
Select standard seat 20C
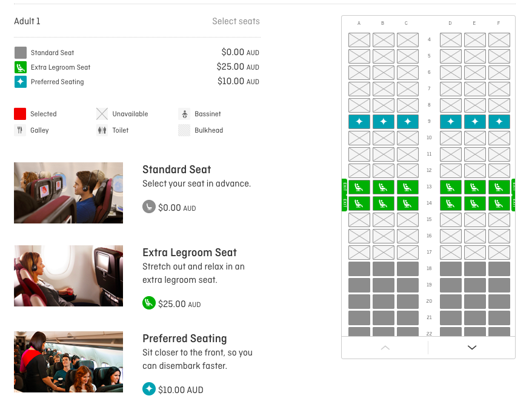[407, 302]
